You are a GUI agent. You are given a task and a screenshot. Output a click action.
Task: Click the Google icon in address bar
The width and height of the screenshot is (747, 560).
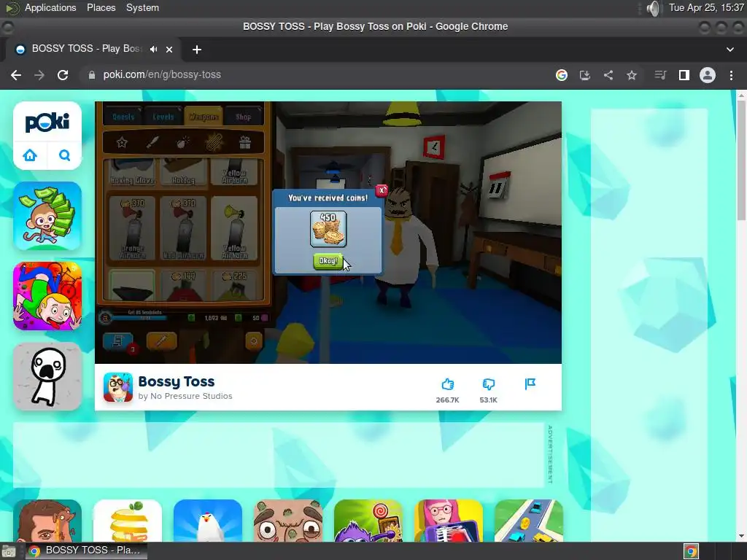[561, 75]
